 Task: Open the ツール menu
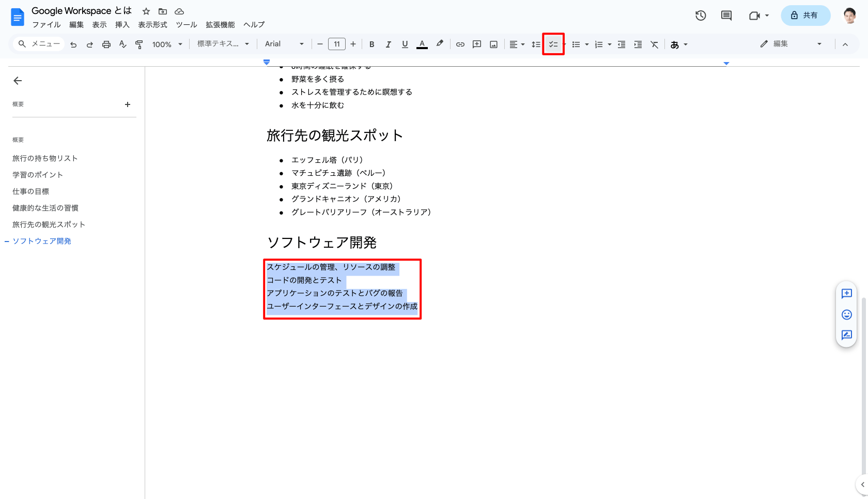[x=187, y=25]
